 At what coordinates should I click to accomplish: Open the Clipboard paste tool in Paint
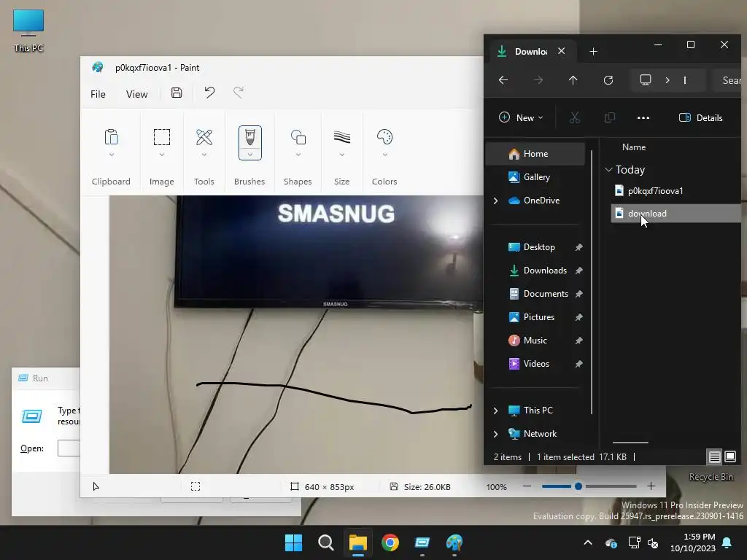111,137
